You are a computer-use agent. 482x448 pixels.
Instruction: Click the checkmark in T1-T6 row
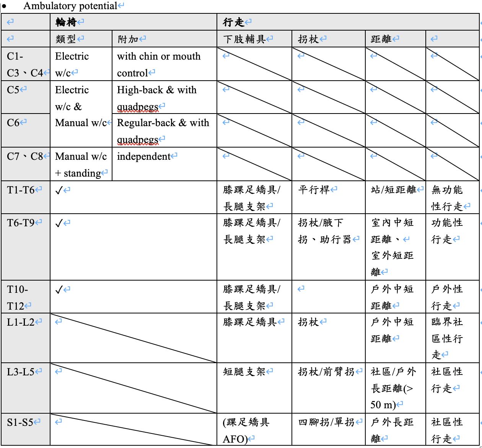click(59, 190)
